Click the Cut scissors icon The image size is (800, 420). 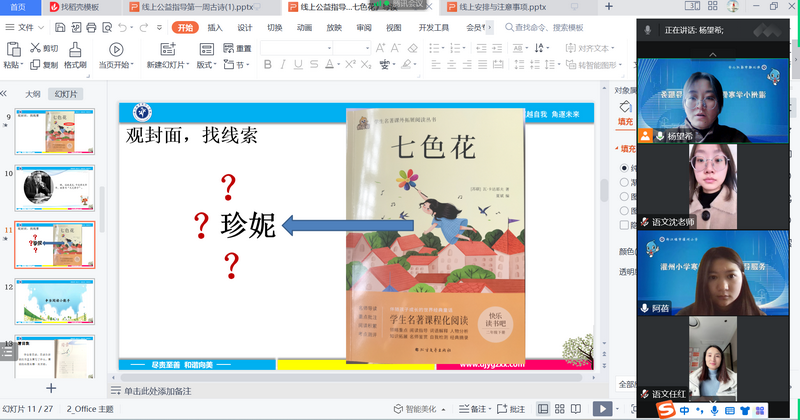click(x=35, y=48)
